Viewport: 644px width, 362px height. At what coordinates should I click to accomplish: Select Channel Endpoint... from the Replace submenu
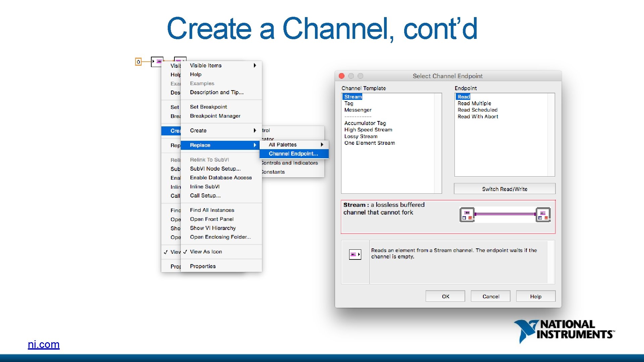click(x=293, y=154)
